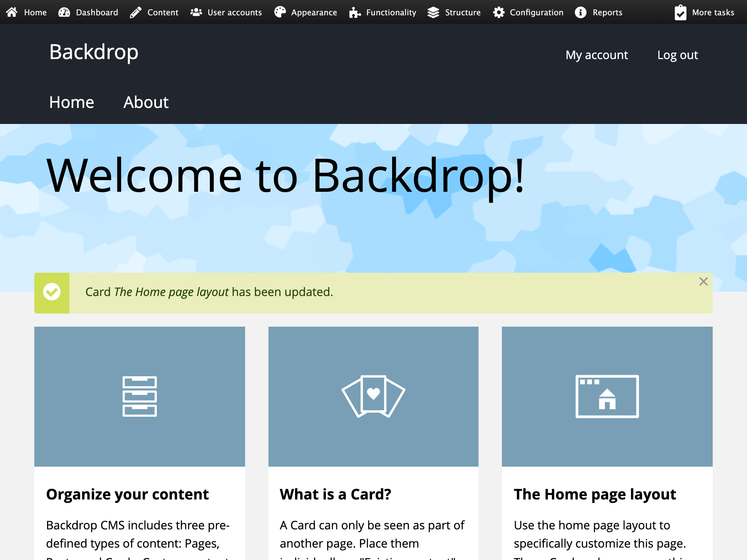
Task: Open Configuration via the gear icon
Action: 499,12
